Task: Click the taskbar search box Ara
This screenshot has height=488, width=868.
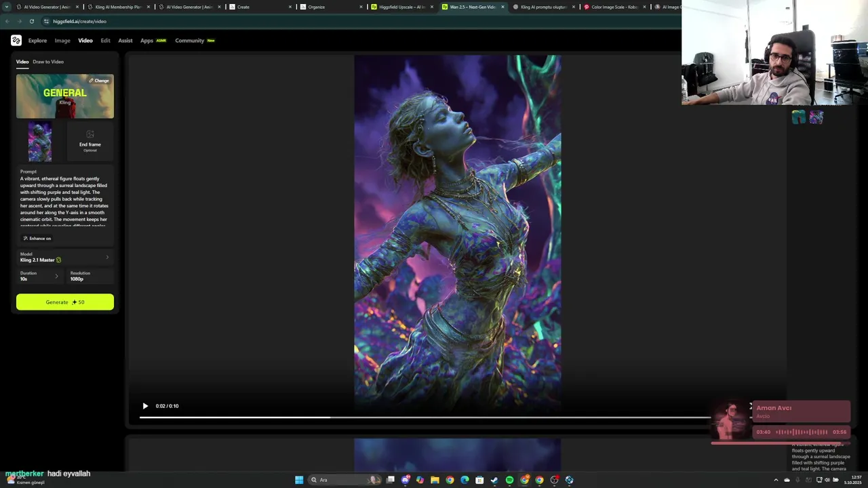Action: [x=344, y=480]
